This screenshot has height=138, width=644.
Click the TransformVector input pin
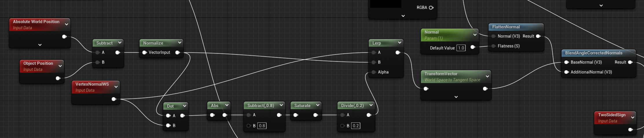(426, 89)
